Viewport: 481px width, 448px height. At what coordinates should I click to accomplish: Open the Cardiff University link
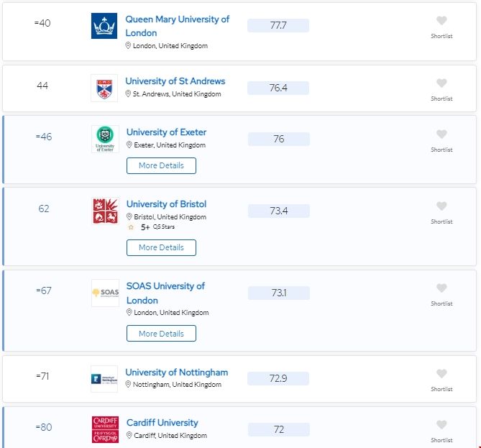[162, 423]
